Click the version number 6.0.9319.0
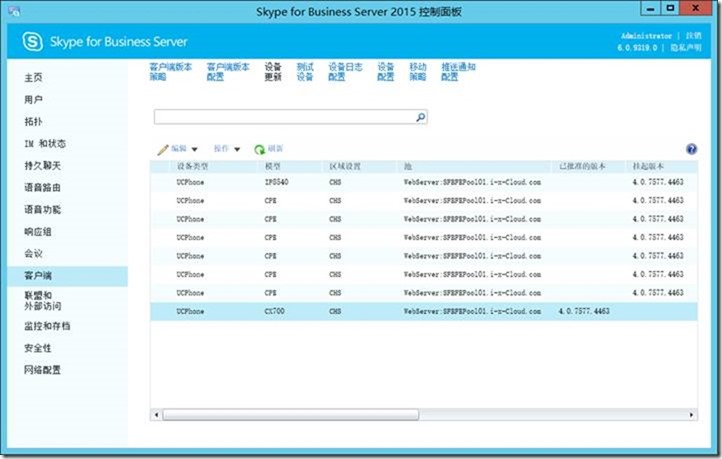Viewport: 722px width, 459px height. (637, 47)
